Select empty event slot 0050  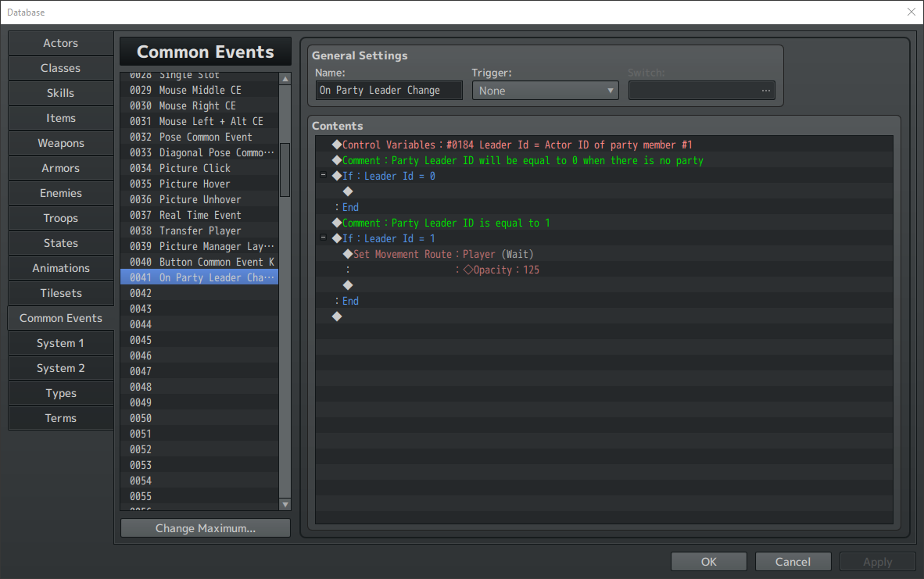[199, 418]
